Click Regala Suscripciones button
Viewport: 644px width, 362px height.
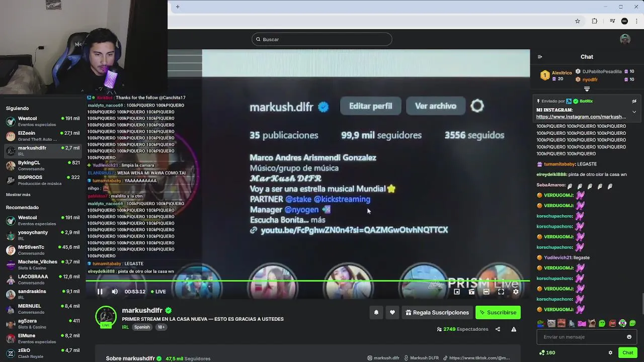pos(437,313)
